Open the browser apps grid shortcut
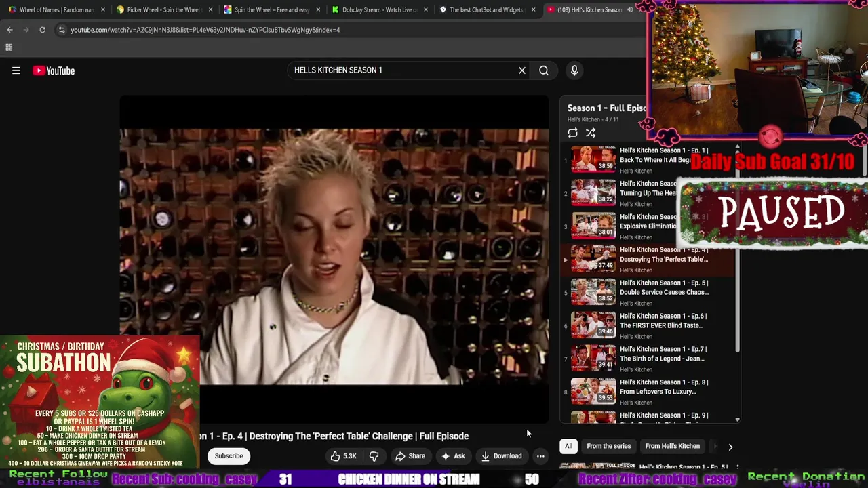This screenshot has height=488, width=868. (9, 47)
